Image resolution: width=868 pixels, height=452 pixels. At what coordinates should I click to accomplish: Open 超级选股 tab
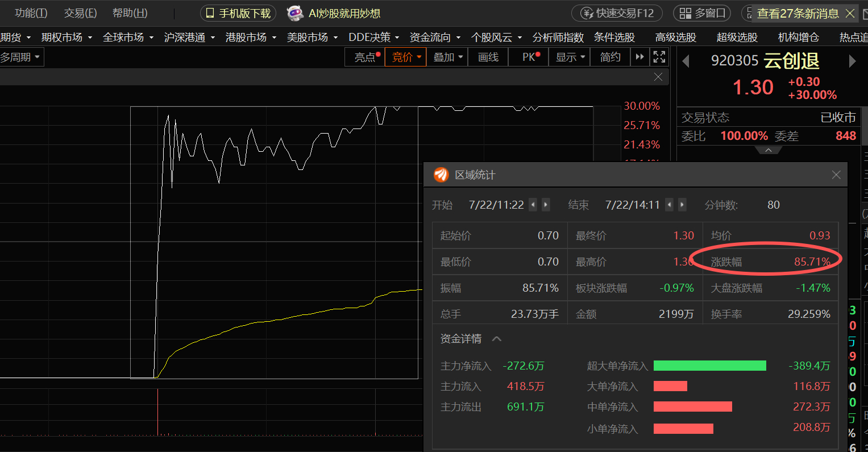737,38
